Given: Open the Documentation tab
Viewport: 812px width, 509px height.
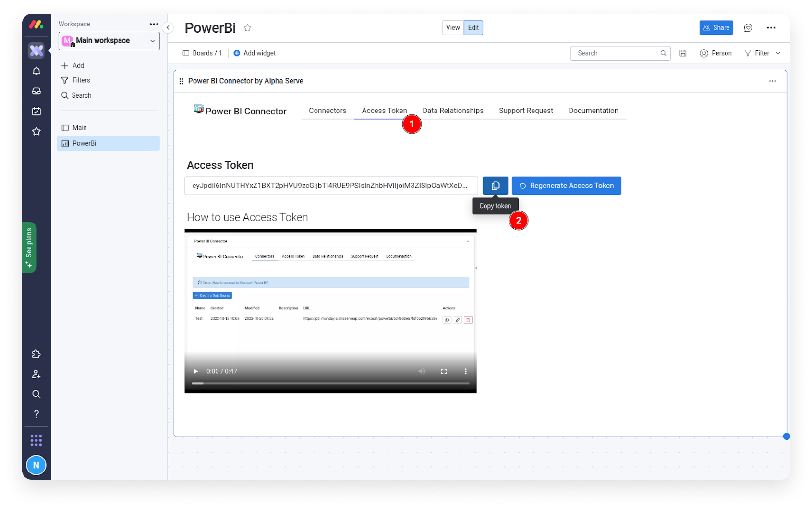Looking at the screenshot, I should (594, 111).
